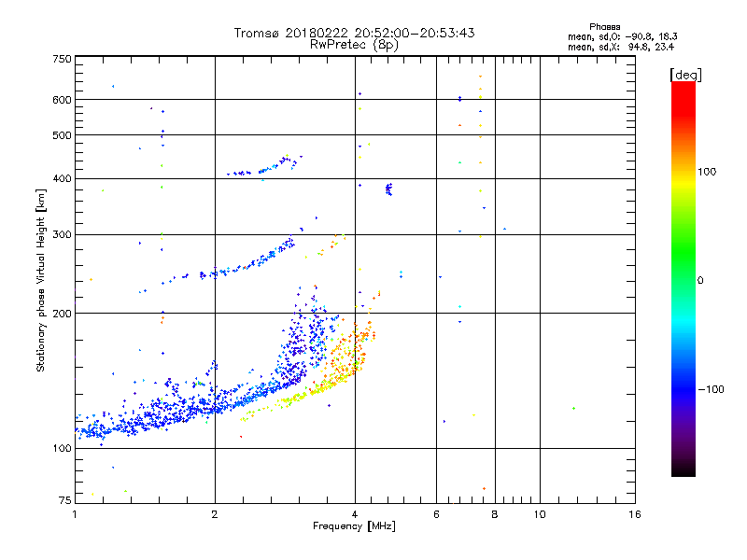Click the x-axis label '2'

click(x=215, y=514)
